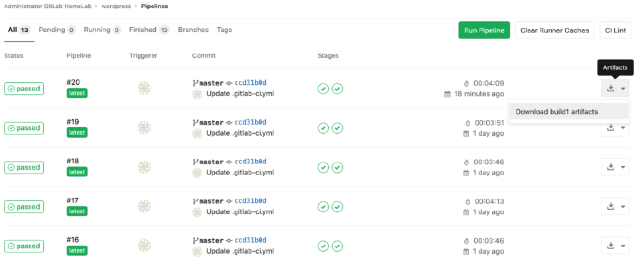Open commit ccd31b0d link for pipeline #19

251,123
